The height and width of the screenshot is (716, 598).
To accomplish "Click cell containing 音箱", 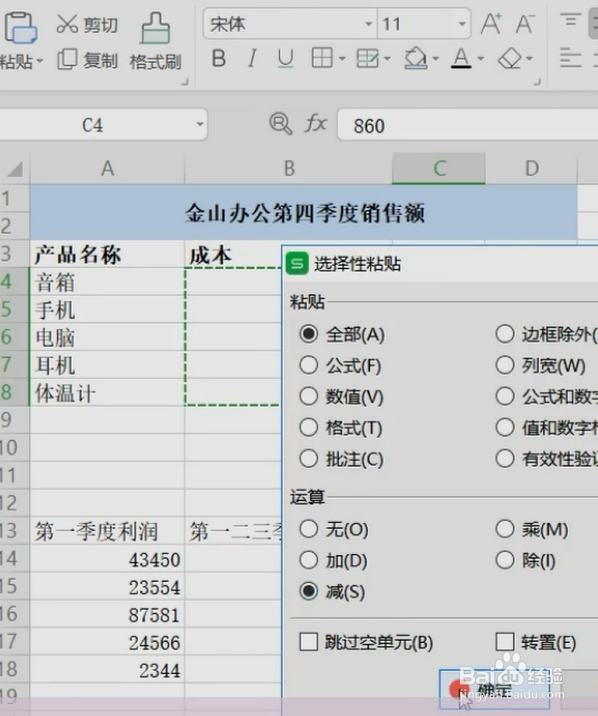I will [x=107, y=282].
